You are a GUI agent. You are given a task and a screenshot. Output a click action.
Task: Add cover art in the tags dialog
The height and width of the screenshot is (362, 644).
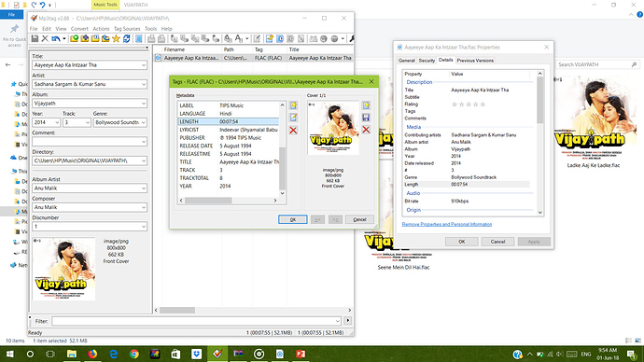pos(366,105)
